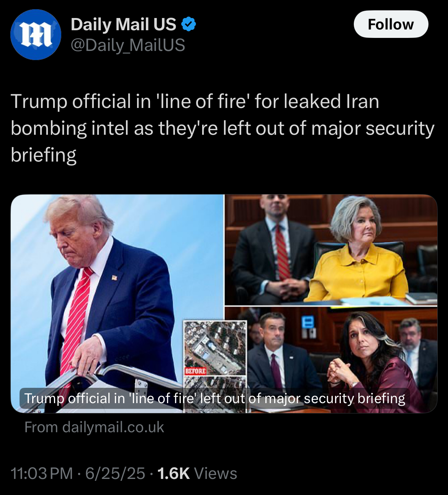Click the BEFORE satellite image inset
Viewport: 448px width, 495px height.
pos(215,348)
